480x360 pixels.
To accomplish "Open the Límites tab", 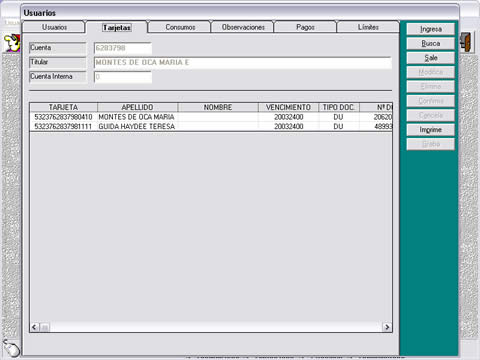I will [x=368, y=27].
